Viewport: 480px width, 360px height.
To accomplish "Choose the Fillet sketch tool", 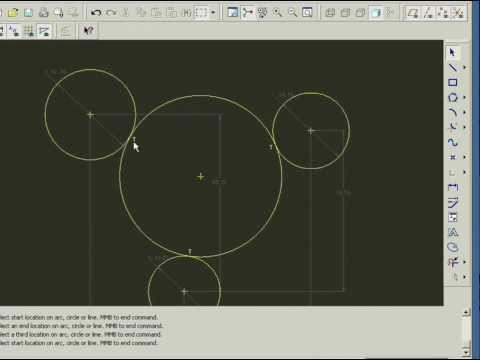I will click(x=452, y=127).
